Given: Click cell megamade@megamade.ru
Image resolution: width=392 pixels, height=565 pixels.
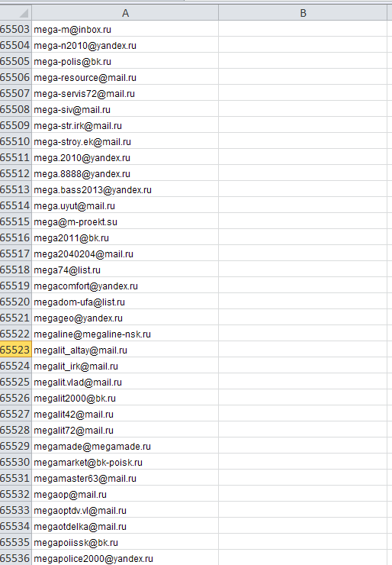Looking at the screenshot, I should [125, 446].
